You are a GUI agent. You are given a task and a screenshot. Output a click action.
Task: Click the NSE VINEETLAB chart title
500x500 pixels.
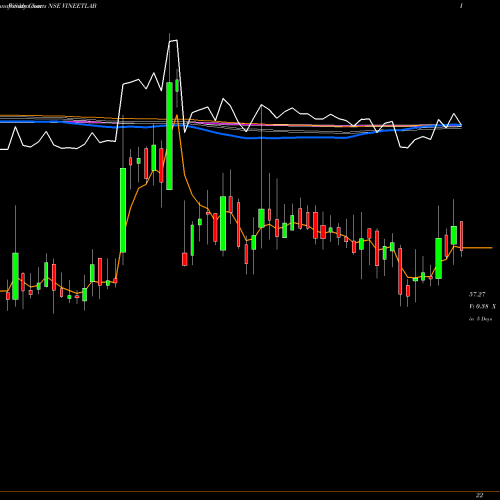[72, 6]
